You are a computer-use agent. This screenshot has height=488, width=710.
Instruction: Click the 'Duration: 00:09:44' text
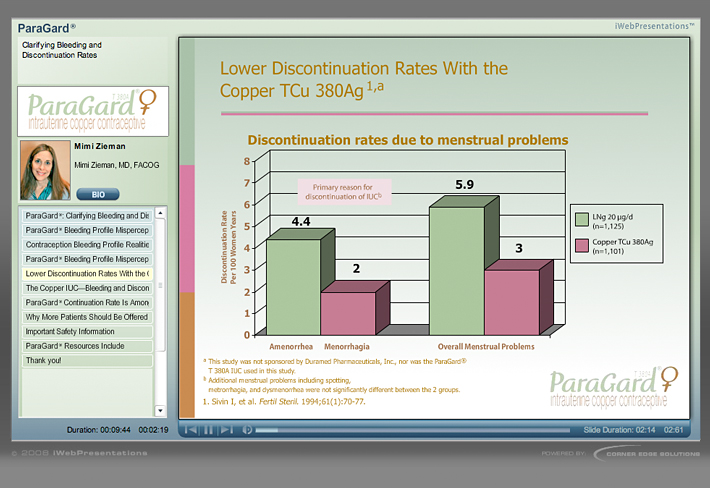(99, 430)
